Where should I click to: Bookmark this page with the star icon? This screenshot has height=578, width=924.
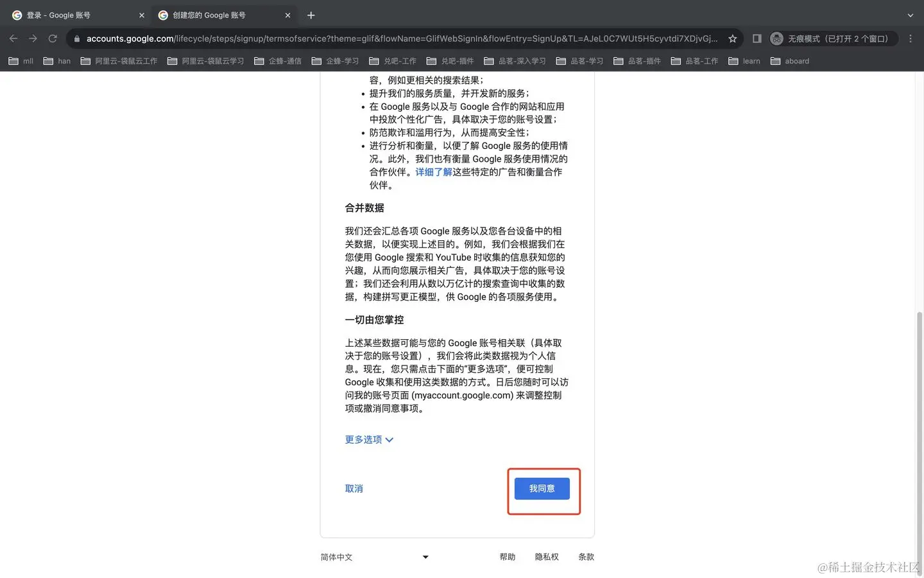click(732, 39)
